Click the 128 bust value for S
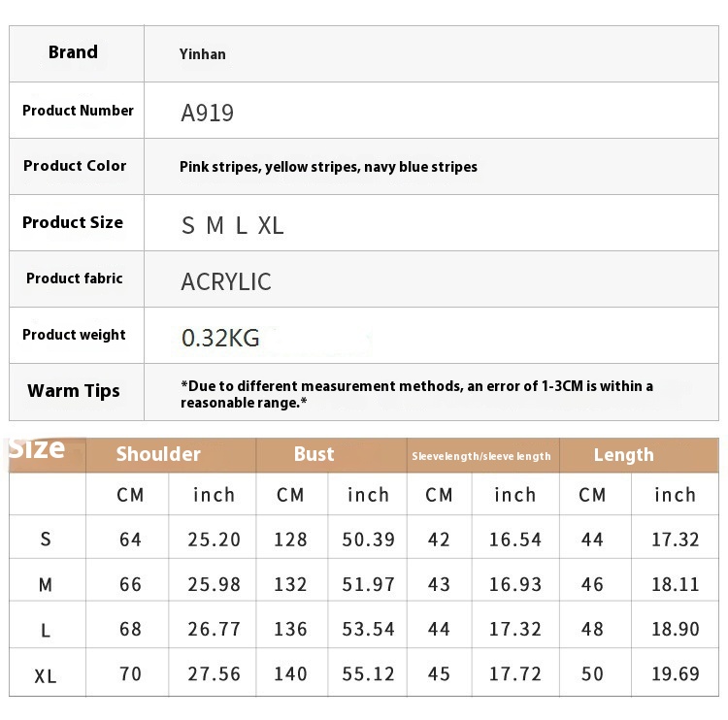 (290, 540)
